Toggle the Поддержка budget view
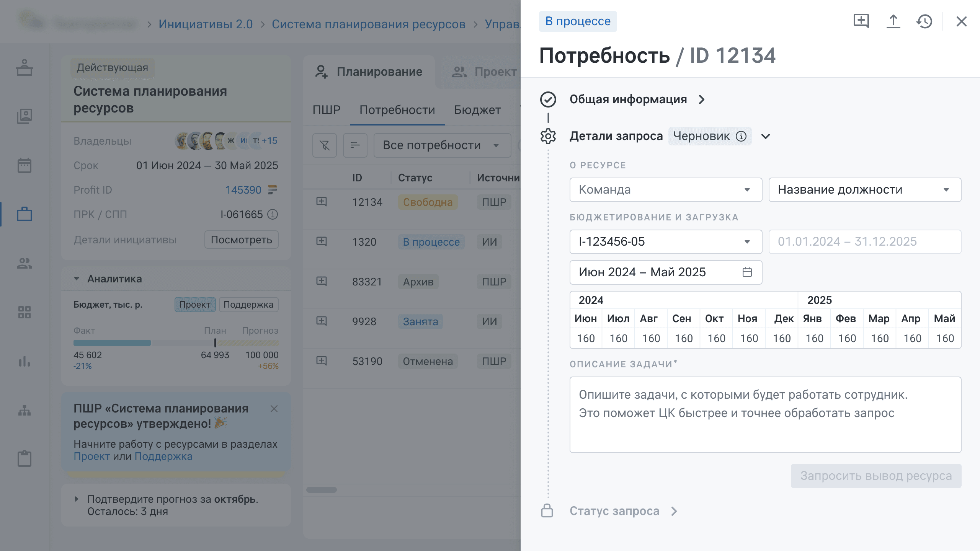Screen dimensions: 980x551 248,305
